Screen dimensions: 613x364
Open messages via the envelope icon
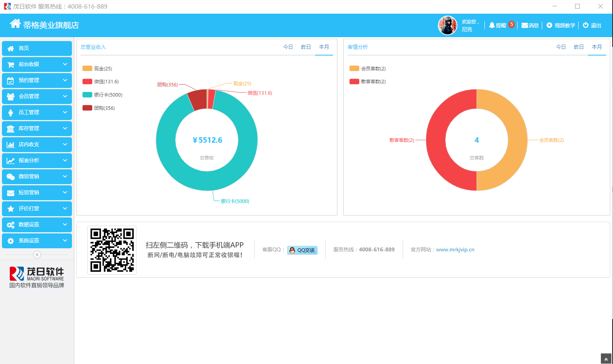(x=525, y=25)
